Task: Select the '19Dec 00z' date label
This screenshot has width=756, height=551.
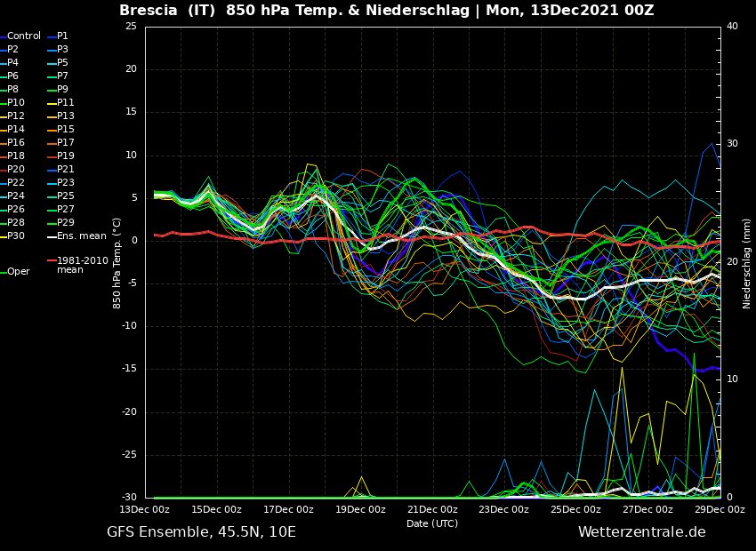Action: [x=362, y=509]
